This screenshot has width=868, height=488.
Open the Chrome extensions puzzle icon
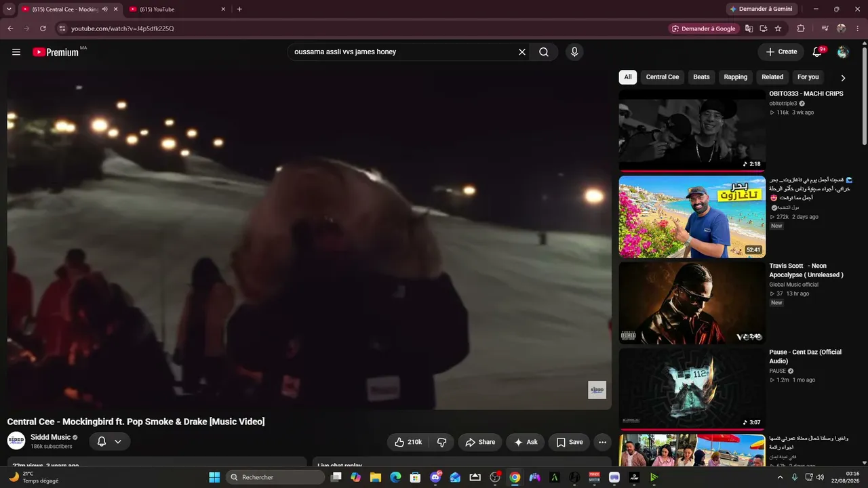(801, 28)
